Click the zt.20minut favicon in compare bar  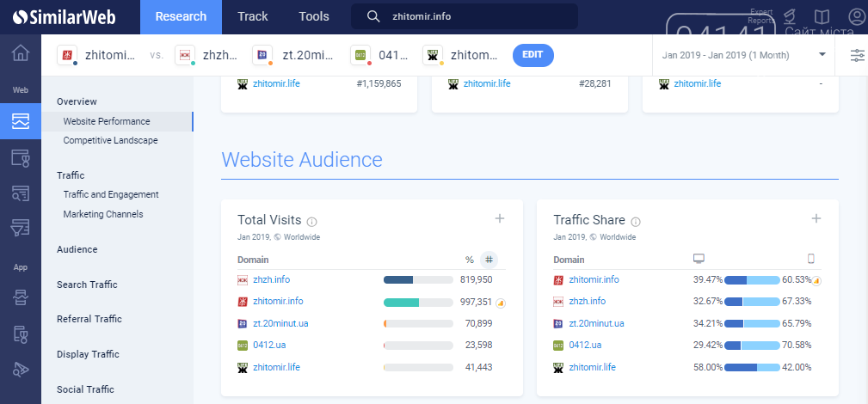pos(262,55)
